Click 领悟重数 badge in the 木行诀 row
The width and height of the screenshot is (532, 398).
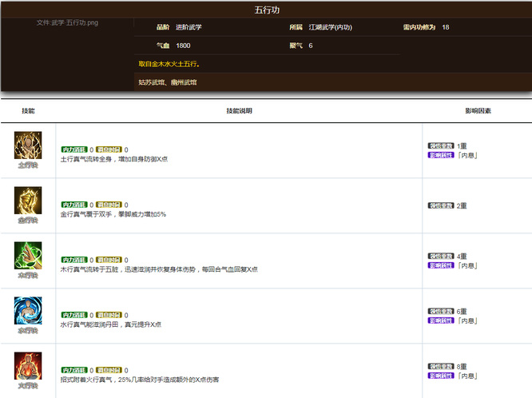(441, 257)
